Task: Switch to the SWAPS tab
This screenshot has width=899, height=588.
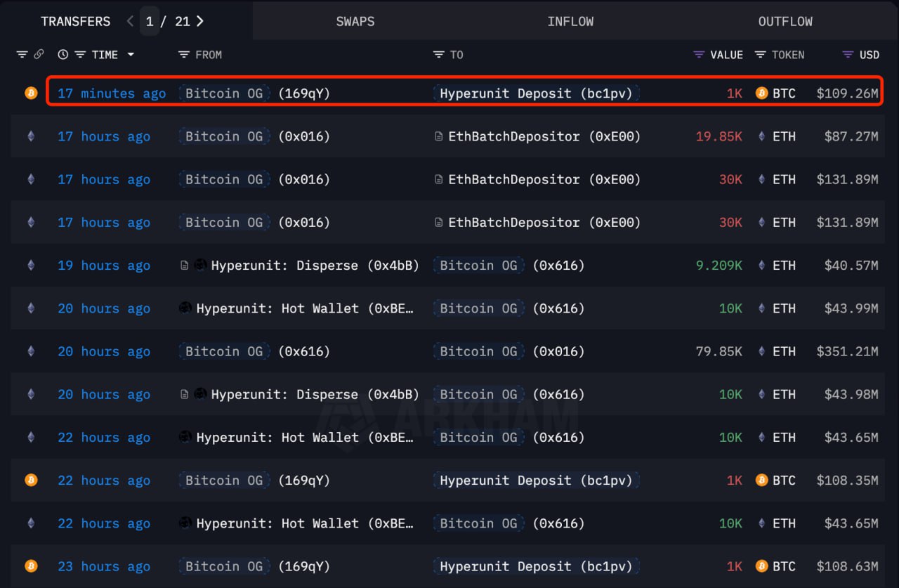Action: (355, 21)
